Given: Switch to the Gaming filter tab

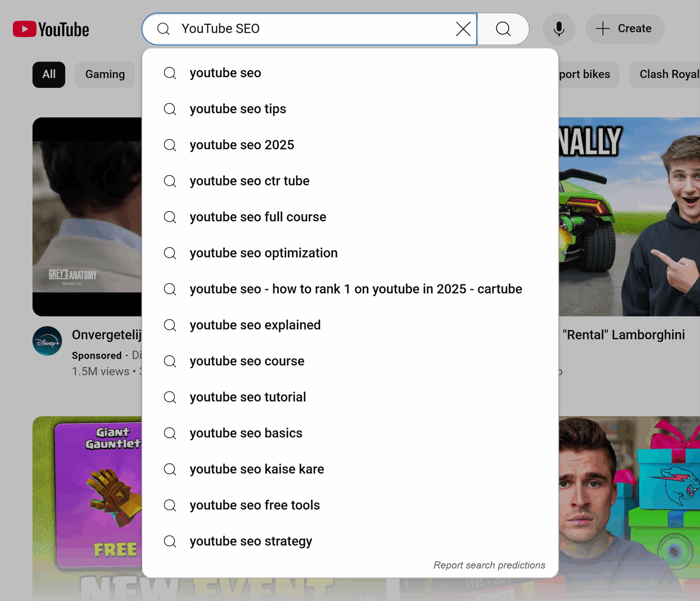Looking at the screenshot, I should (105, 74).
